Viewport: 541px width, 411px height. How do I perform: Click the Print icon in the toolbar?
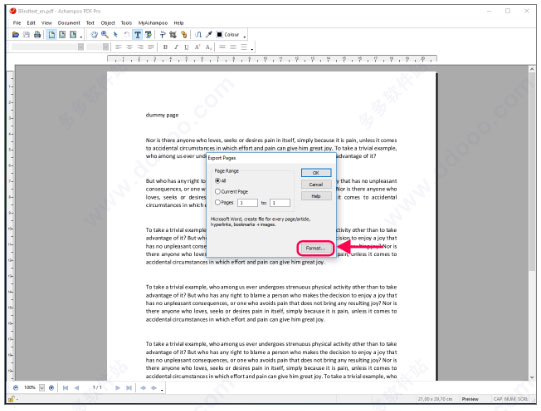pyautogui.click(x=37, y=35)
